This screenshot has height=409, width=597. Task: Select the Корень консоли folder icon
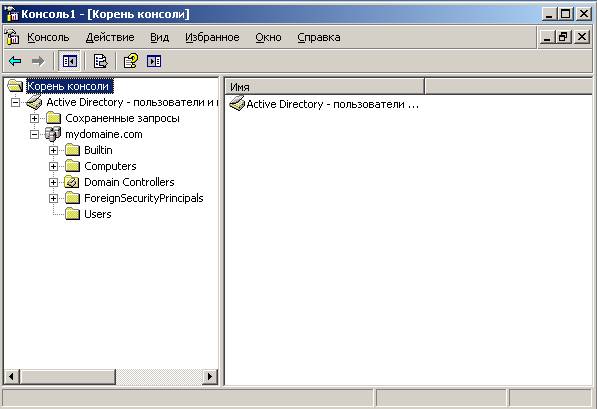(15, 86)
